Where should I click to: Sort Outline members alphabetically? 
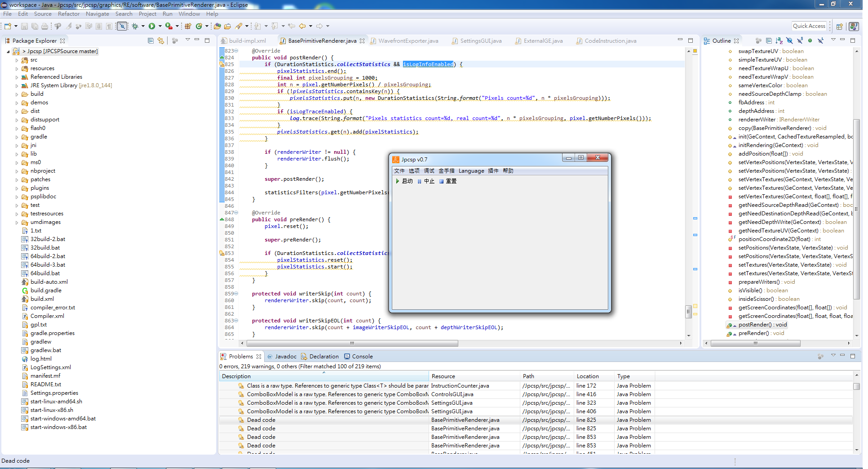tap(779, 41)
